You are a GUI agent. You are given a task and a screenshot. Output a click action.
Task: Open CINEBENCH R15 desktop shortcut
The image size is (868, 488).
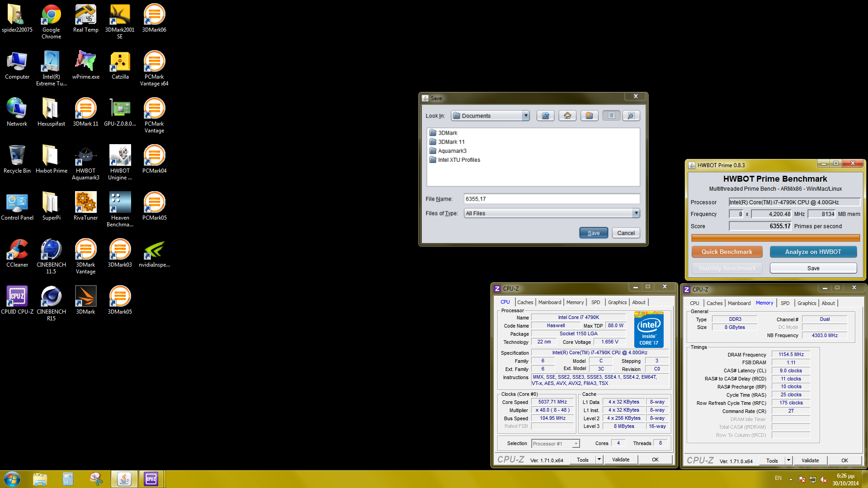(51, 303)
